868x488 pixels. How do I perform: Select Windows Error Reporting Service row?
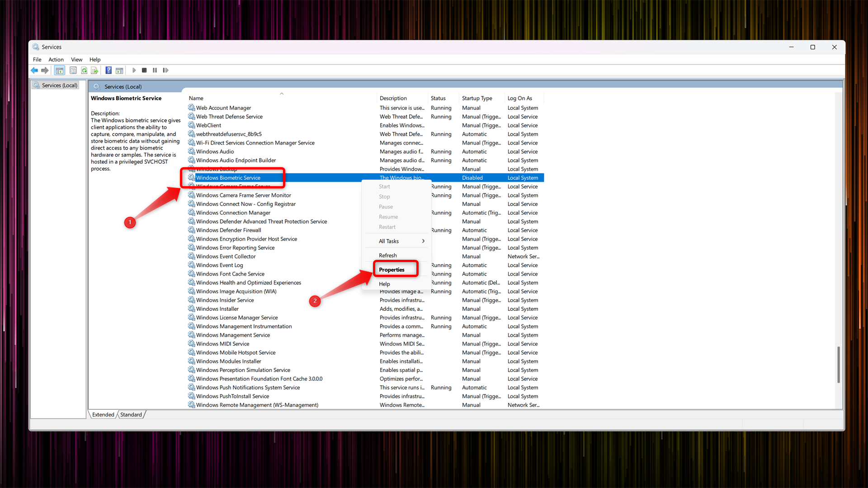point(365,248)
